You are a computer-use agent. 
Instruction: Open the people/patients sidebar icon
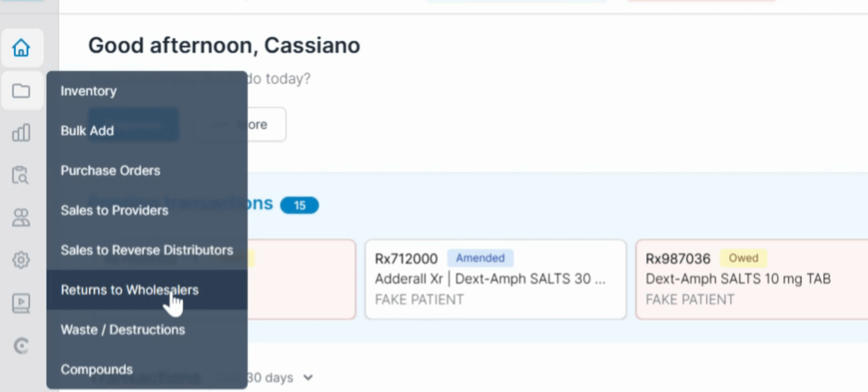[21, 217]
